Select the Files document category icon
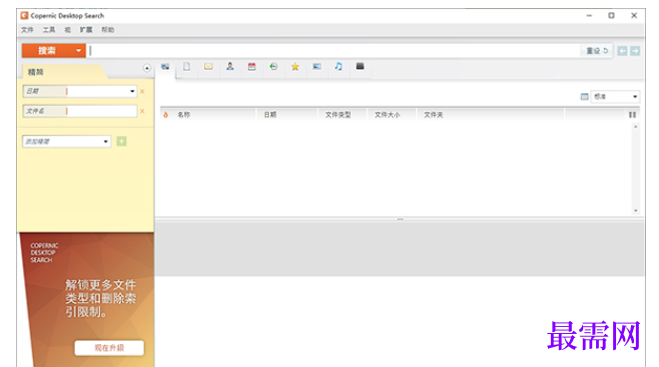The width and height of the screenshot is (659, 367). click(187, 67)
